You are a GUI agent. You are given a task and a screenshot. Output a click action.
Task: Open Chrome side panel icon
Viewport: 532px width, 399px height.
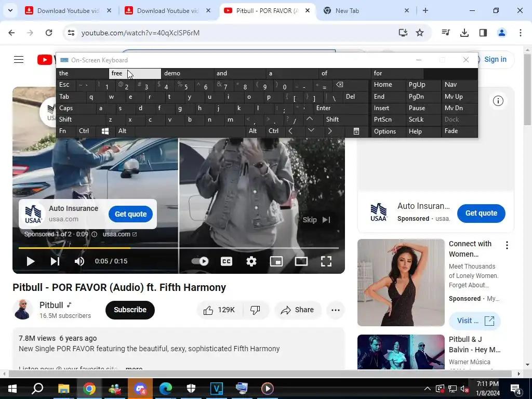click(x=483, y=33)
